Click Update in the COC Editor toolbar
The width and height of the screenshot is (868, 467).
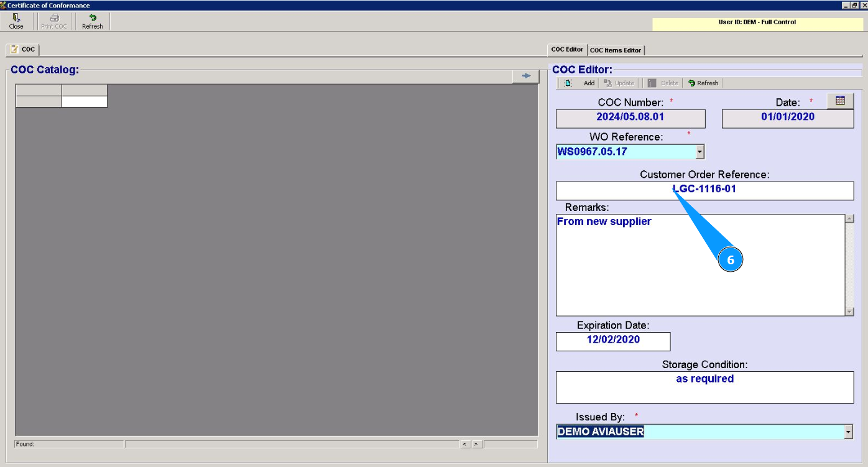pyautogui.click(x=619, y=83)
